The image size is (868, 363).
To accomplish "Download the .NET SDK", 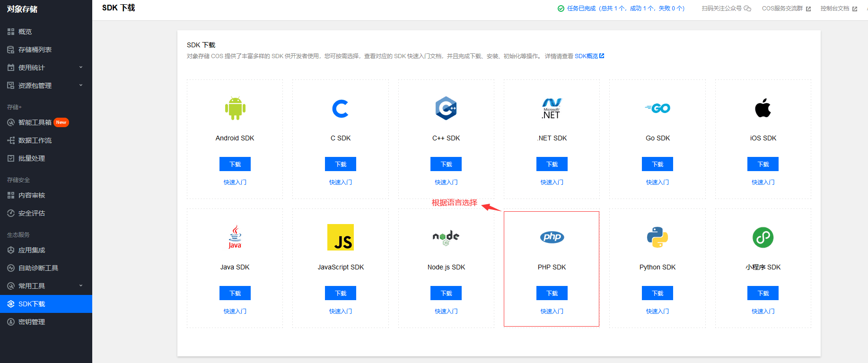I will pyautogui.click(x=552, y=164).
